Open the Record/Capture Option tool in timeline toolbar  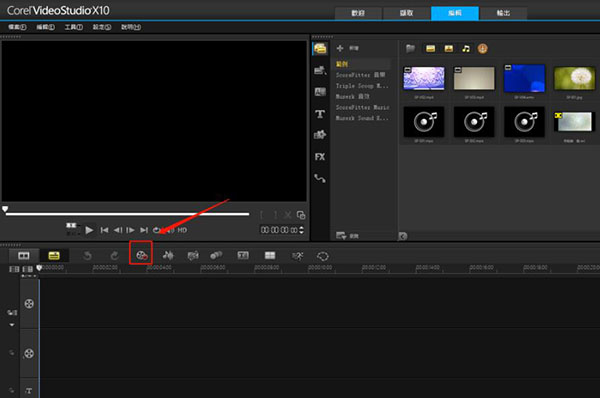tap(142, 255)
